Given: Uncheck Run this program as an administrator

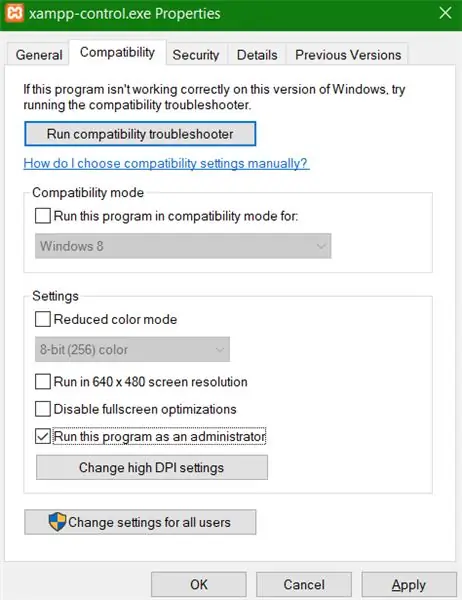Looking at the screenshot, I should pos(42,436).
